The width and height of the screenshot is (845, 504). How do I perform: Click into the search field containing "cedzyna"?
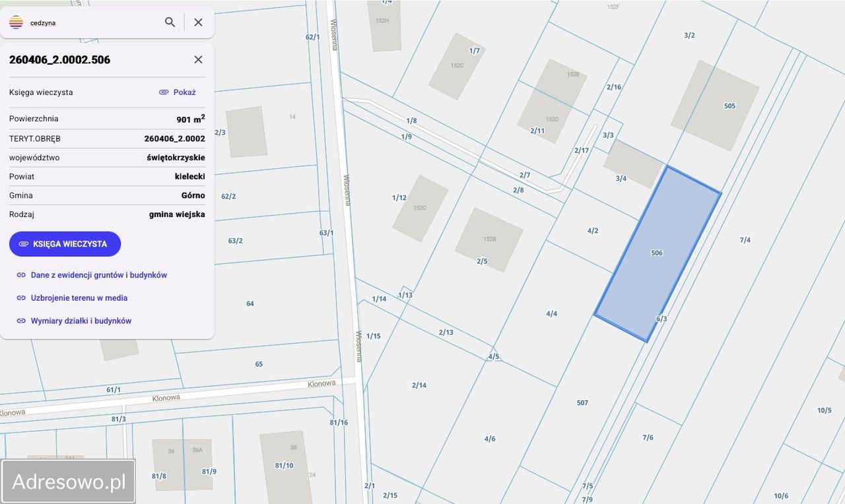tap(92, 22)
